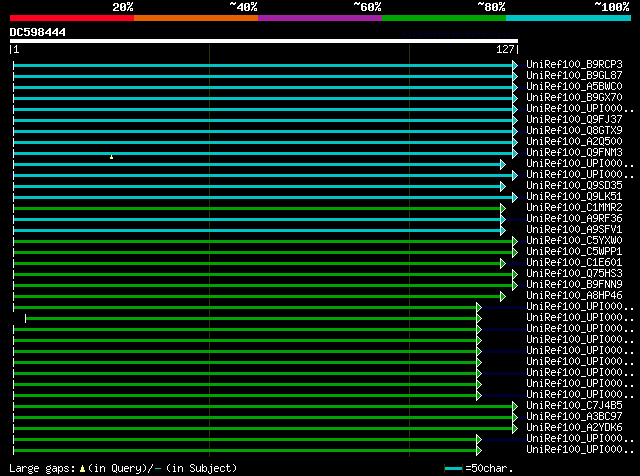
Task: Click the green arrowhead ending the C7J4B5 alignment
Action: pyautogui.click(x=515, y=407)
